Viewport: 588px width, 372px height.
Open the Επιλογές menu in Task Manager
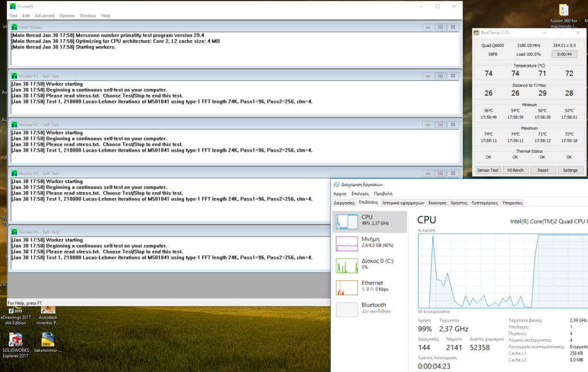(360, 193)
